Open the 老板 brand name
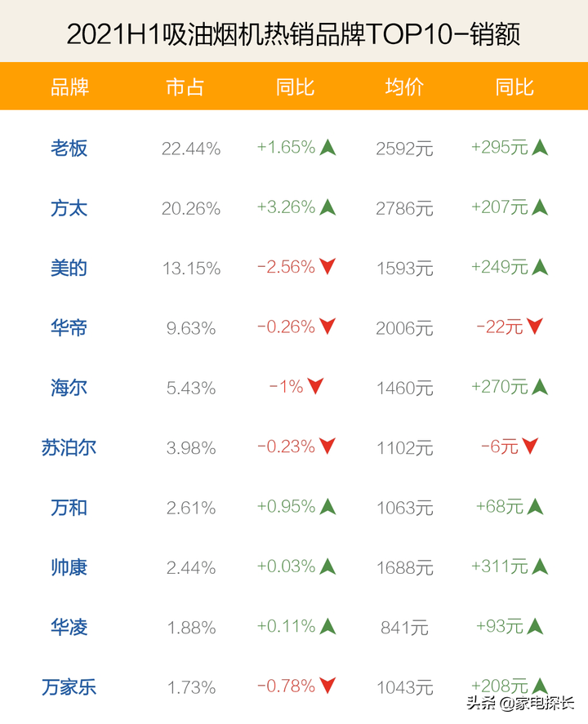 point(69,149)
